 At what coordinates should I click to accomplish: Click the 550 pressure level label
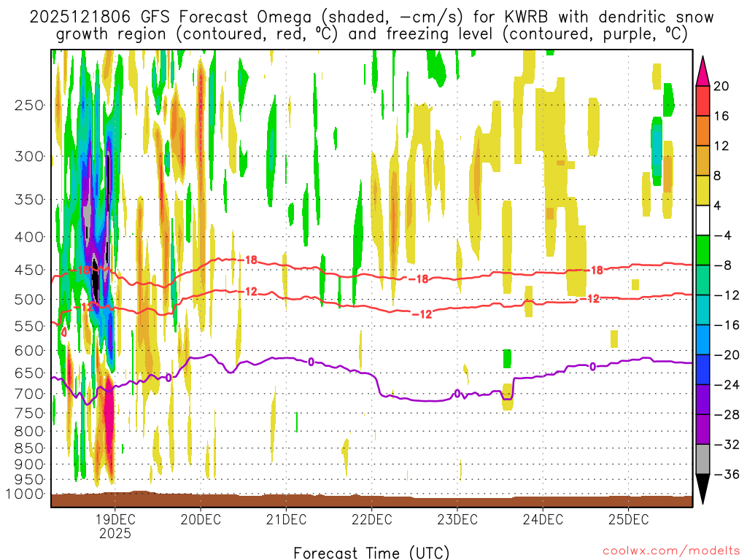tap(29, 326)
